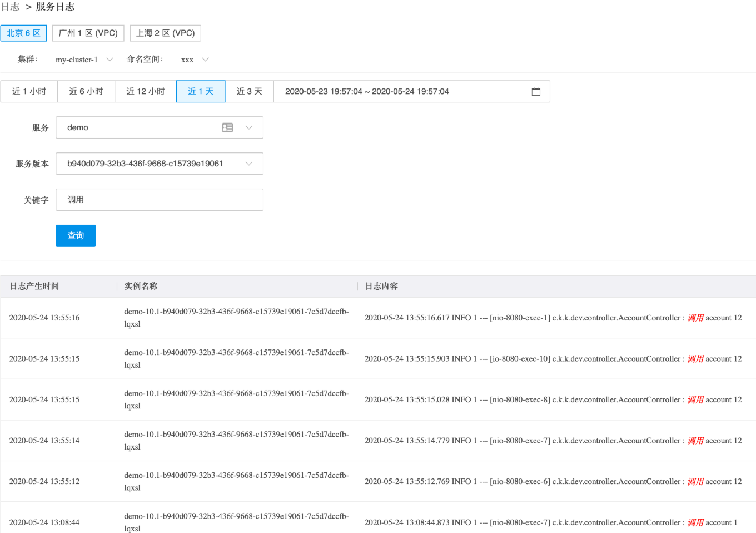
Task: Click the custom date range input field
Action: [x=412, y=92]
